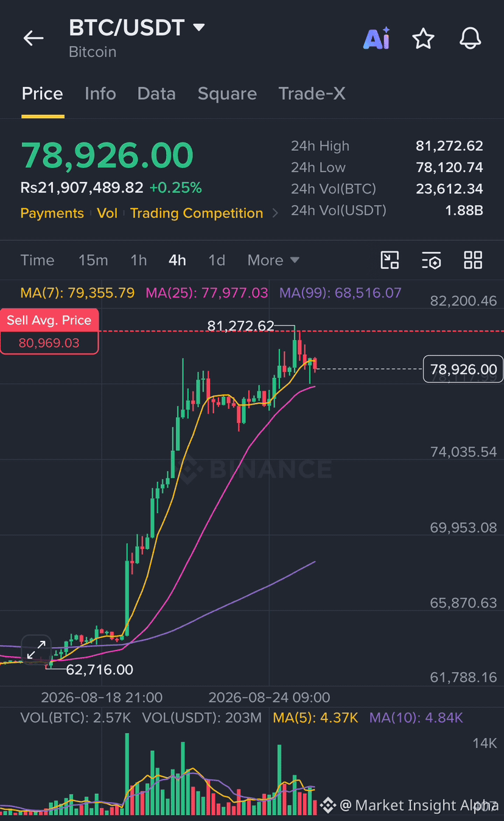Tap the 62,716.00 low label on chart
Image resolution: width=504 pixels, height=821 pixels.
tap(99, 669)
